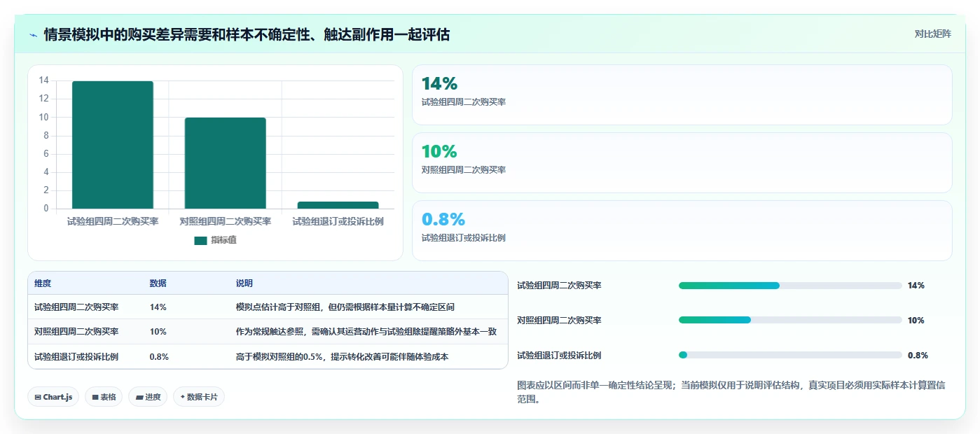
Task: Click description starting 作为常规触达参照
Action: coord(366,332)
